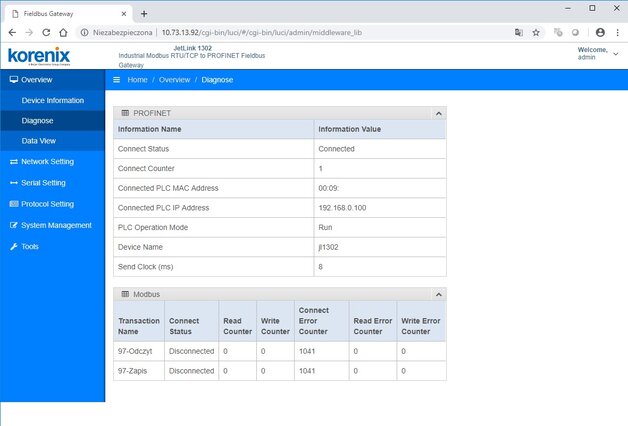628x426 pixels.
Task: Collapse the Modbus panel
Action: click(x=438, y=295)
